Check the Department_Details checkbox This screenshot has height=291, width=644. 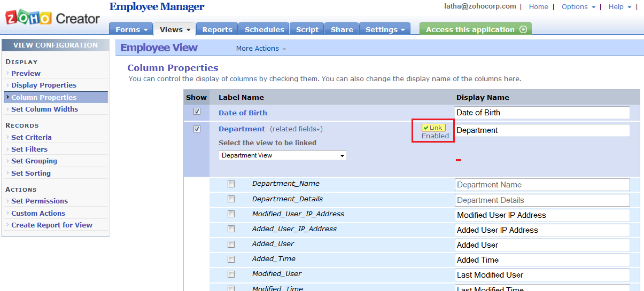tap(231, 199)
